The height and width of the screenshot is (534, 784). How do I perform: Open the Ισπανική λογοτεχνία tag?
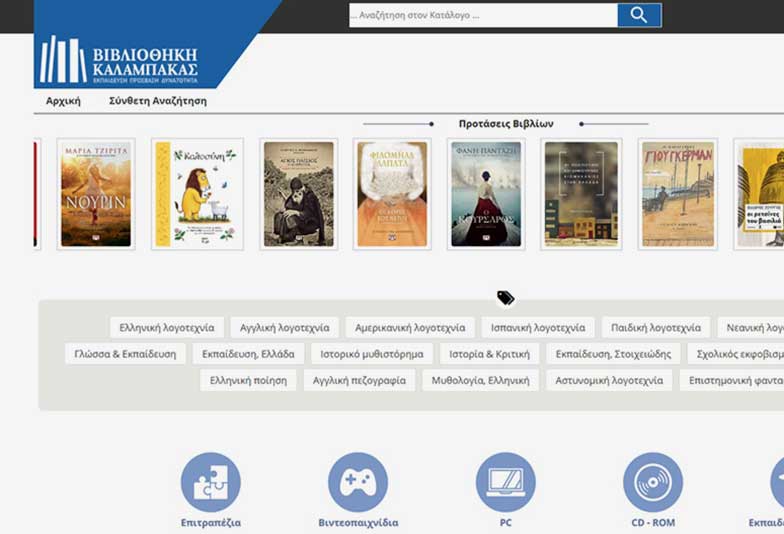pyautogui.click(x=538, y=328)
